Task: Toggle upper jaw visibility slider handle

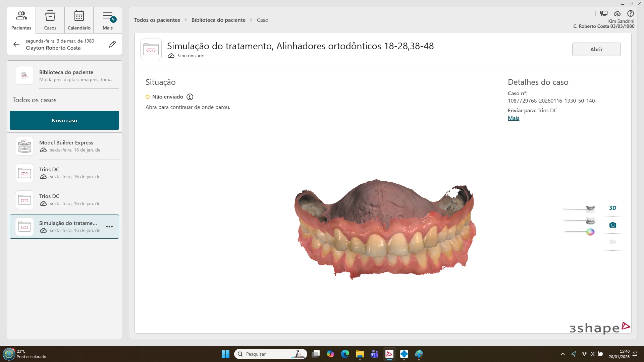Action: (590, 209)
